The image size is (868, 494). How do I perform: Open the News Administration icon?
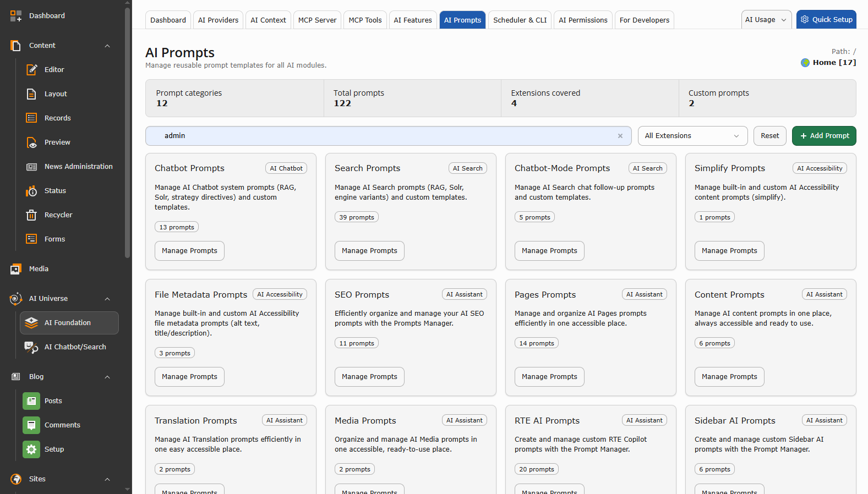[x=32, y=167]
